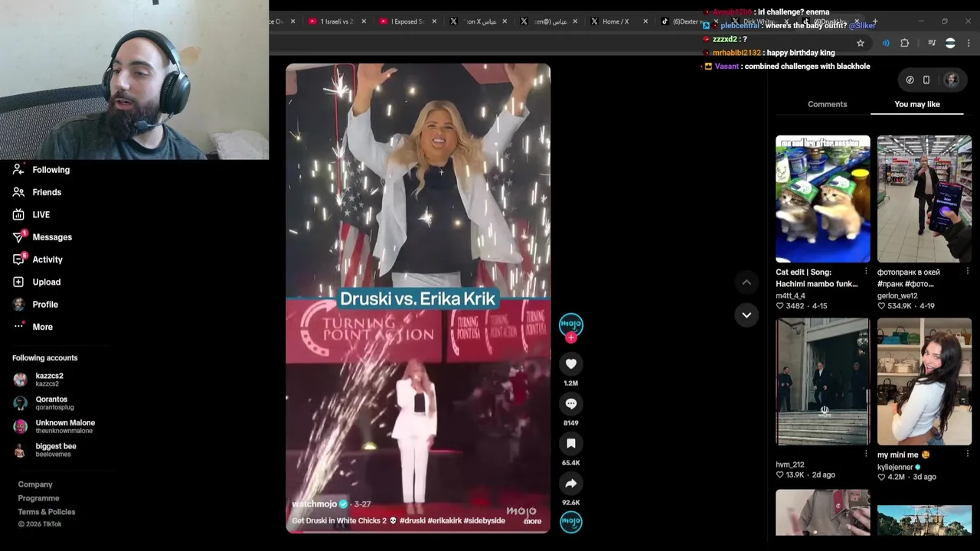Viewport: 980px width, 551px height.
Task: Open watchmojo username on video
Action: (x=315, y=504)
